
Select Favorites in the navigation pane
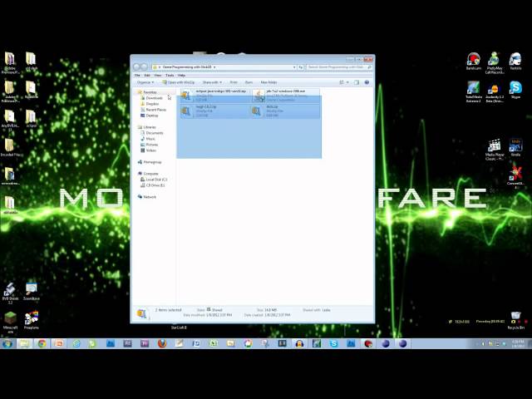150,92
